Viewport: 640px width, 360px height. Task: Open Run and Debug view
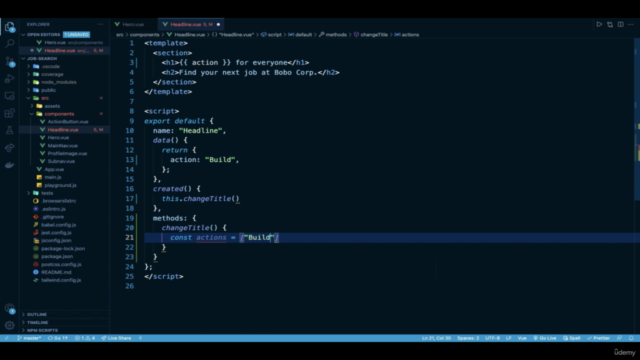(9, 78)
